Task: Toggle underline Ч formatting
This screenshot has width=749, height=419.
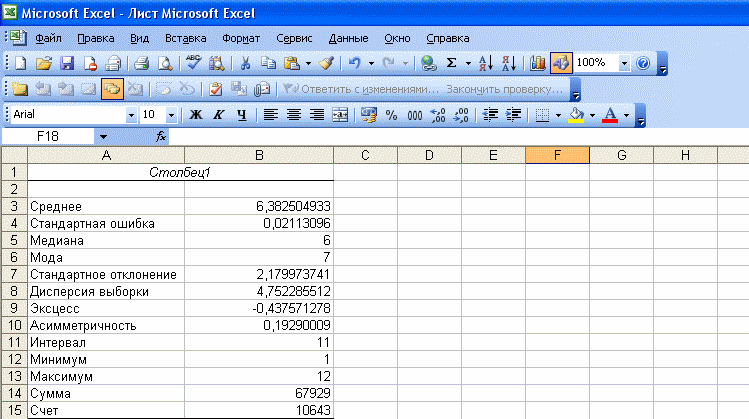Action: tap(242, 115)
